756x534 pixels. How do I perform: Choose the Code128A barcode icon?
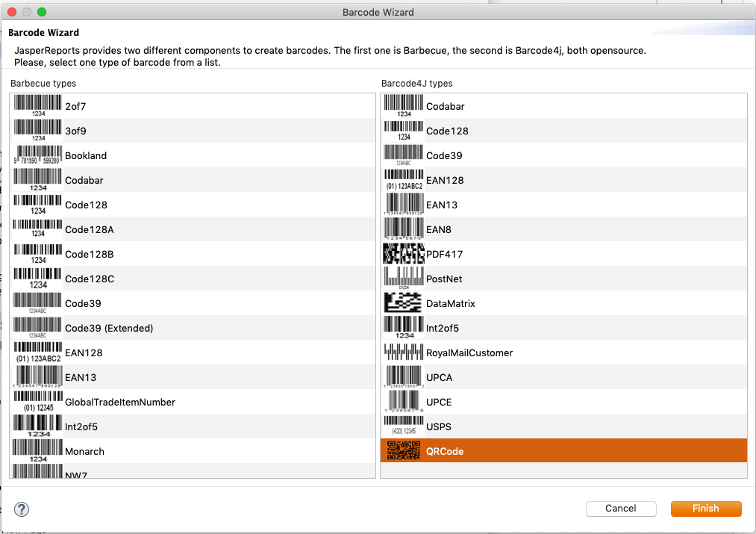[x=37, y=229]
